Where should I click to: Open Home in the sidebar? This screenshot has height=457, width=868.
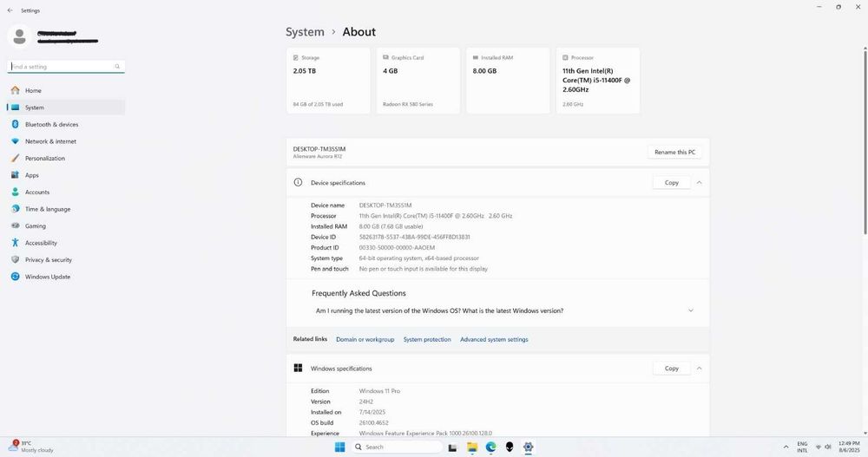tap(66, 90)
